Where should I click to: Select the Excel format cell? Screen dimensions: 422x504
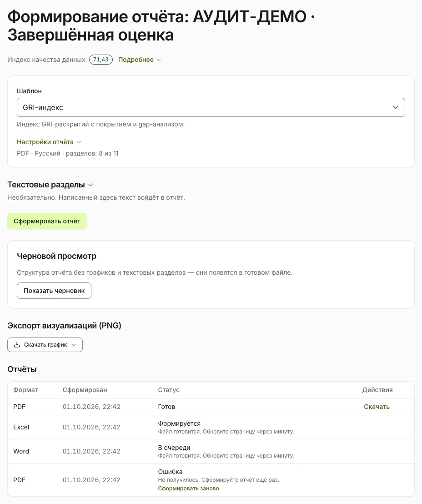click(21, 427)
